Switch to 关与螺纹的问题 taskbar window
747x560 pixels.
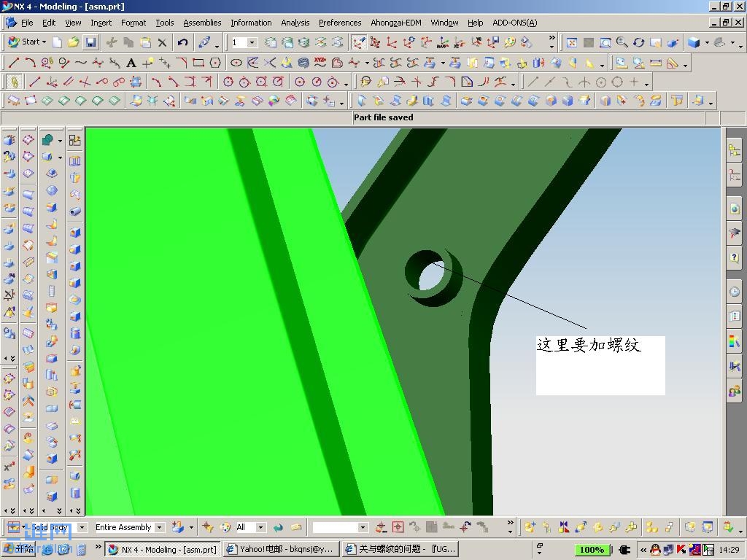tap(400, 549)
